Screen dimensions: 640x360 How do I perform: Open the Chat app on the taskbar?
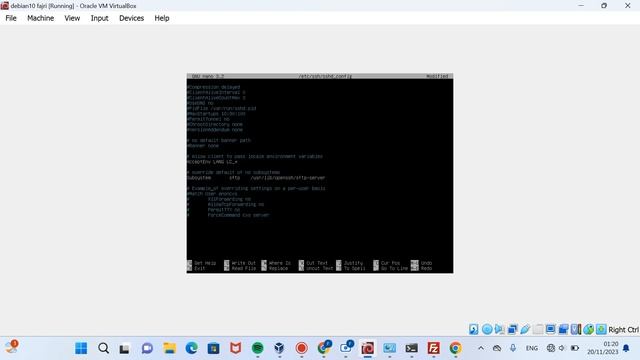tap(147, 348)
